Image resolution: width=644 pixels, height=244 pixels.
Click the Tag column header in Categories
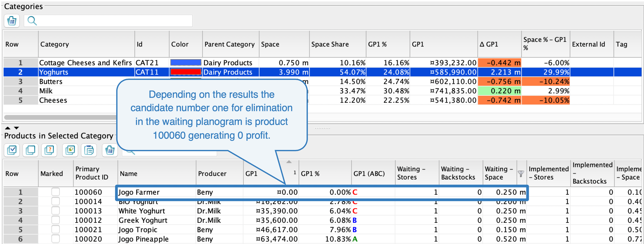click(x=628, y=44)
